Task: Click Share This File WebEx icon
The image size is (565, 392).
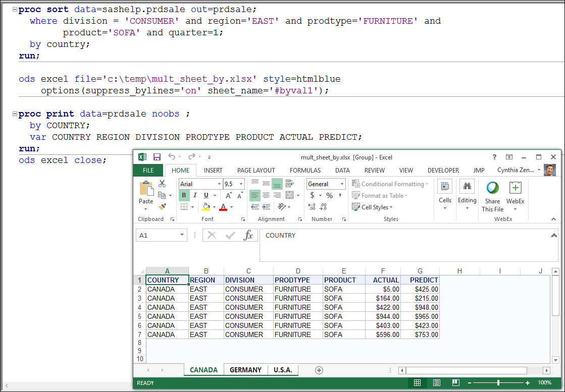Action: [492, 188]
